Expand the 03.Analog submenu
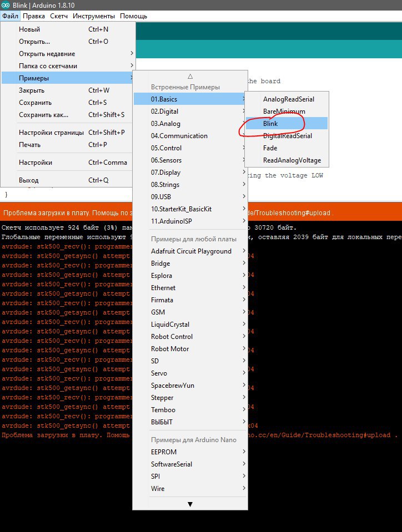The height and width of the screenshot is (532, 402). click(190, 124)
